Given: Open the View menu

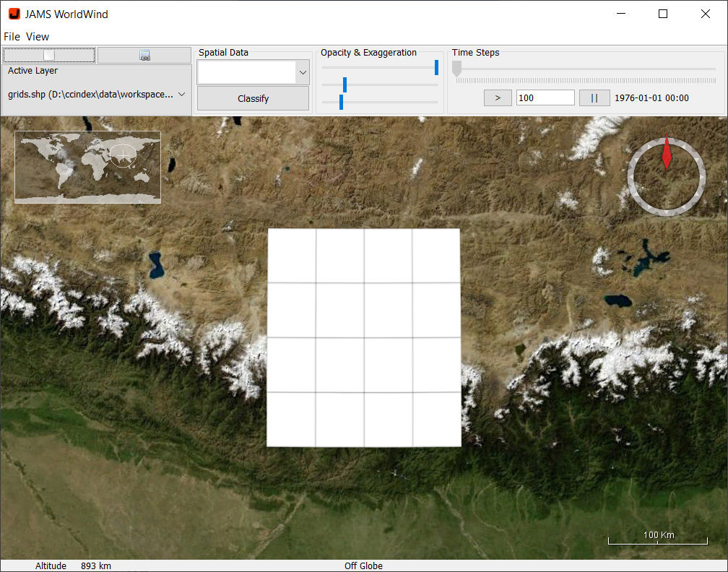Looking at the screenshot, I should [x=38, y=37].
